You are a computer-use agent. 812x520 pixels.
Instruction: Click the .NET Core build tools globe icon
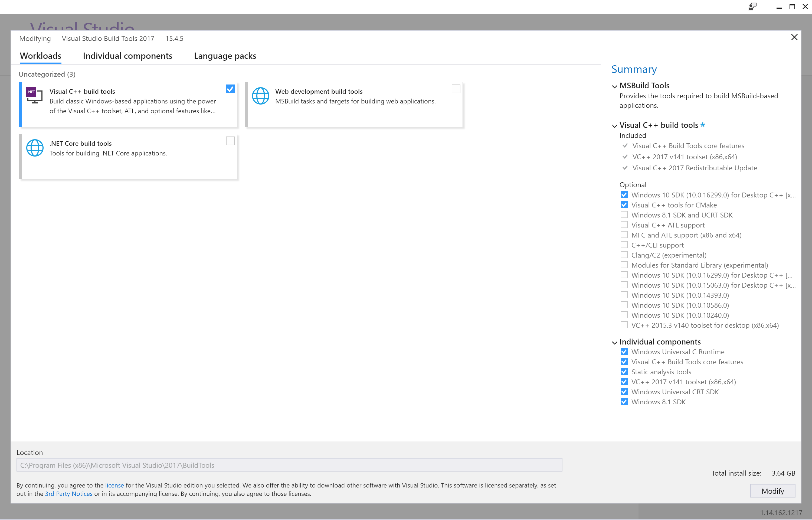click(35, 148)
